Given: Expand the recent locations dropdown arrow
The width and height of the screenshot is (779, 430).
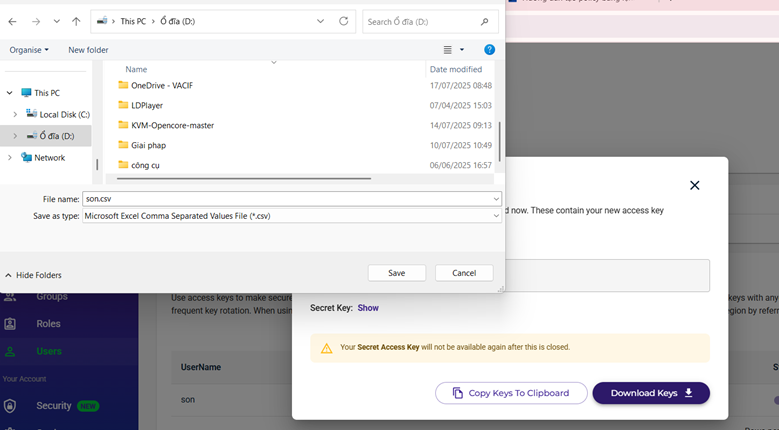Looking at the screenshot, I should [55, 21].
